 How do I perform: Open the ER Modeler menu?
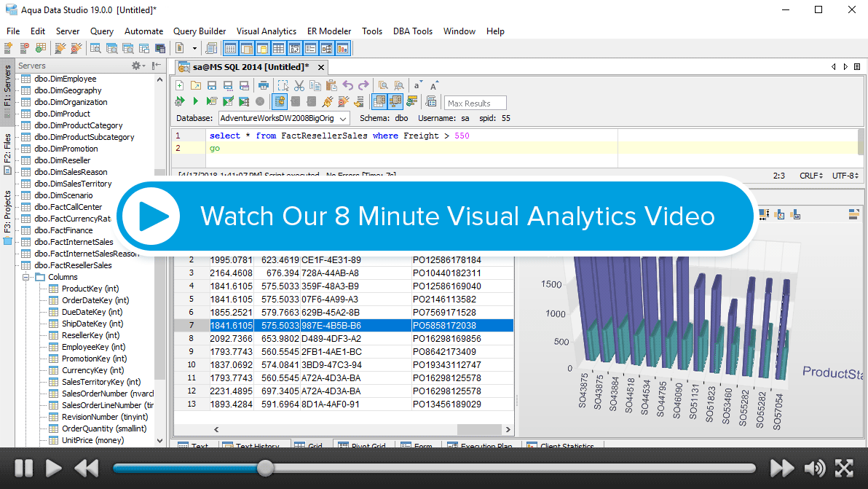pyautogui.click(x=329, y=31)
